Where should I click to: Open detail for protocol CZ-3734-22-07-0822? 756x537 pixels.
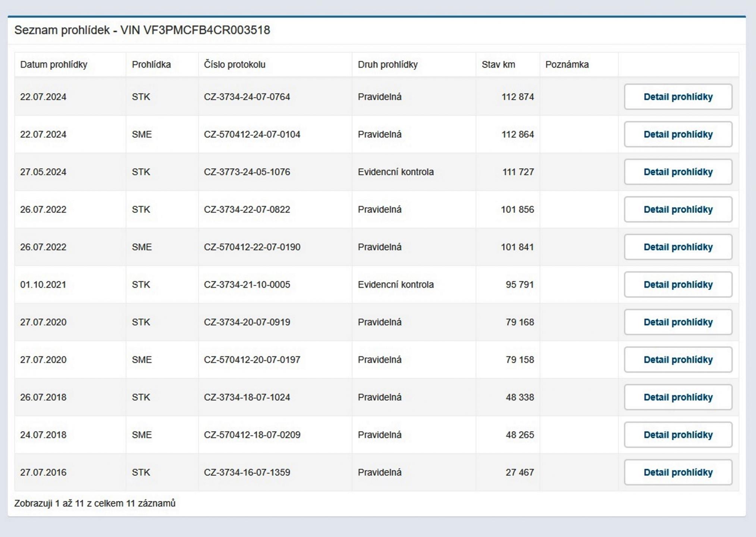[678, 210]
